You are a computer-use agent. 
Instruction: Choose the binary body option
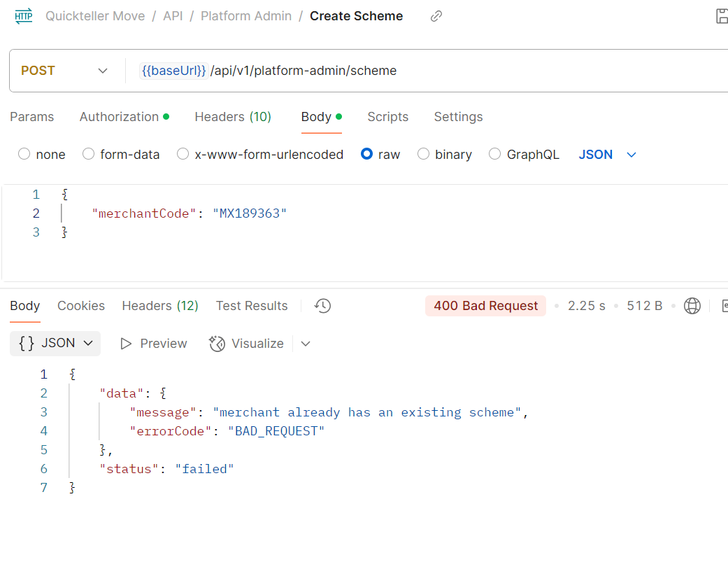pyautogui.click(x=423, y=155)
